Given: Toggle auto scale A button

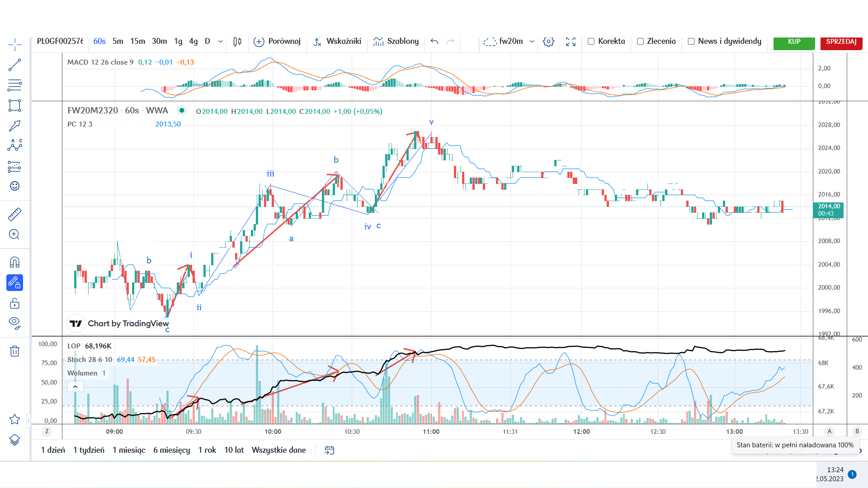Looking at the screenshot, I should (x=830, y=432).
